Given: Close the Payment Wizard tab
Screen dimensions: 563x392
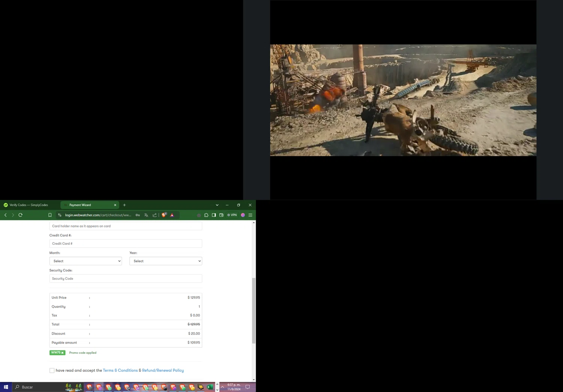Looking at the screenshot, I should [115, 205].
